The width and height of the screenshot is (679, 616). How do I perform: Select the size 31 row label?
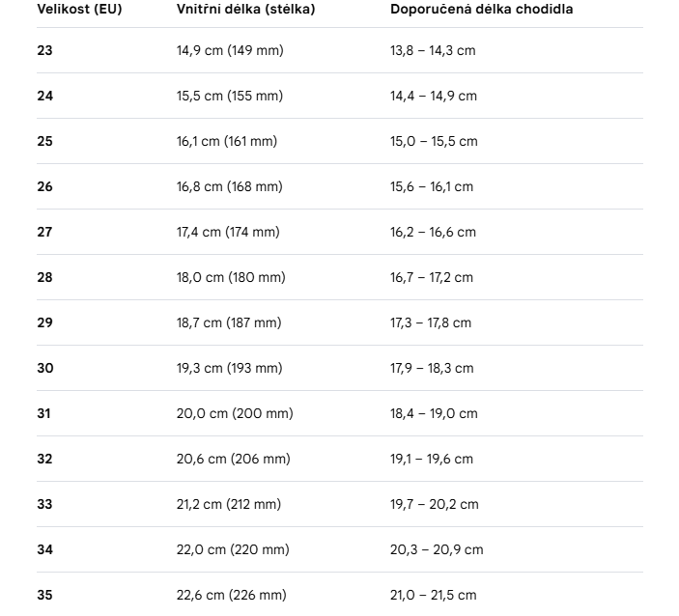tap(43, 413)
